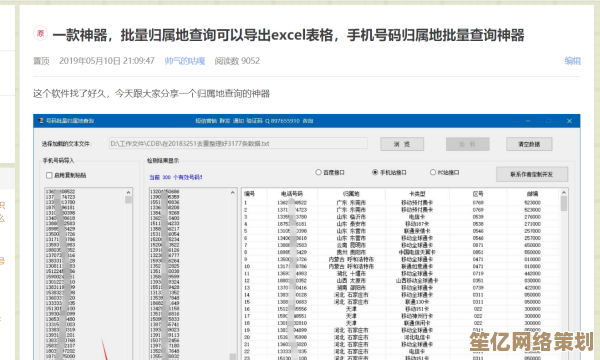Select 山东 泰安市 in row 4
The width and height of the screenshot is (600, 360).
(351, 224)
